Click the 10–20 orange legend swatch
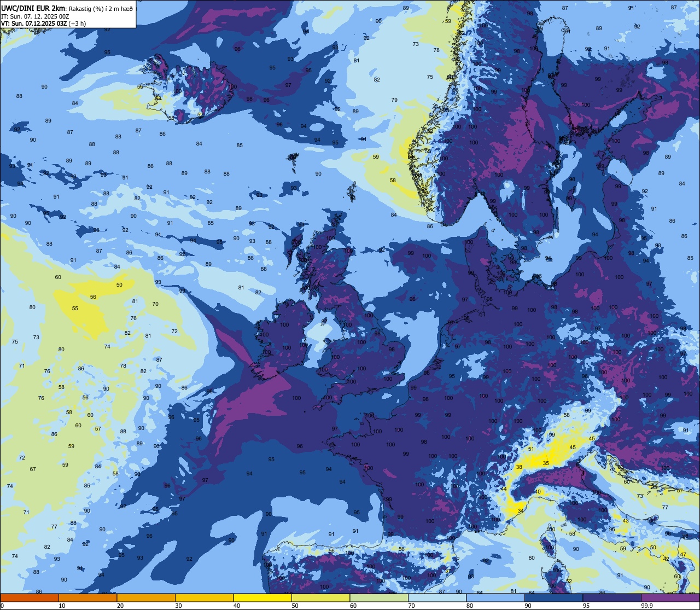700x610 pixels. (87, 597)
